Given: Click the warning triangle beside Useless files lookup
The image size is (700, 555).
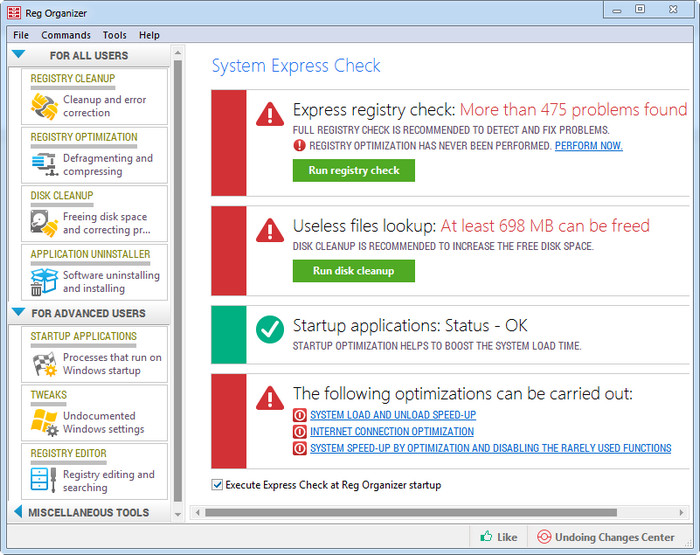Looking at the screenshot, I should tap(270, 230).
